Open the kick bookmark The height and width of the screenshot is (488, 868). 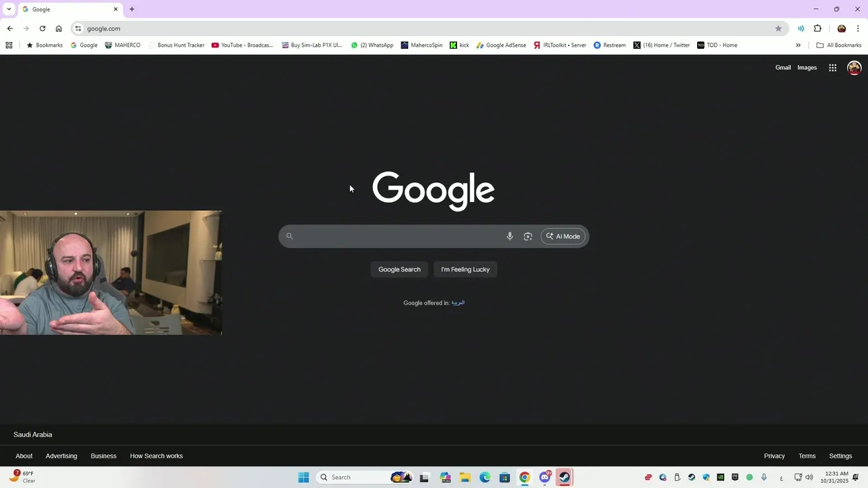459,45
